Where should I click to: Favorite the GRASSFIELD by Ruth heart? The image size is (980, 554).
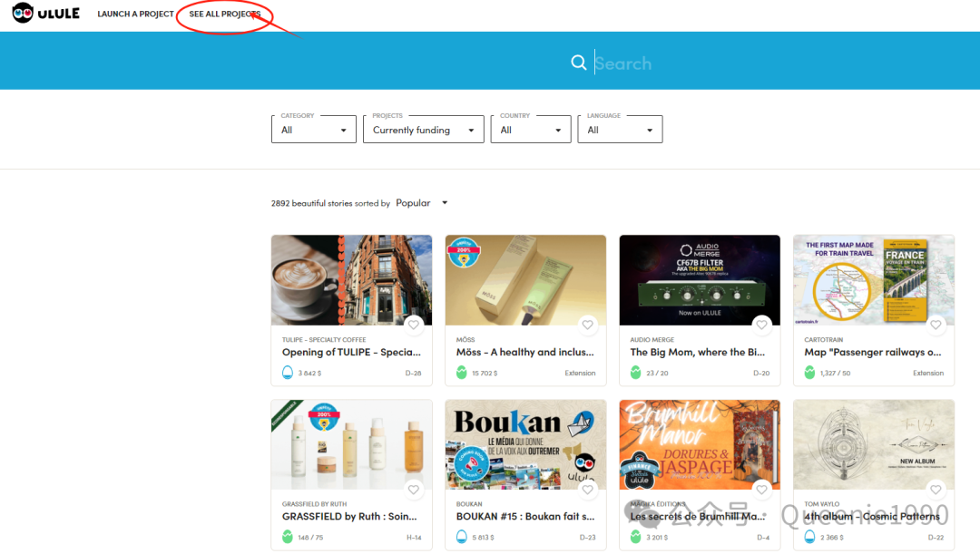point(414,490)
